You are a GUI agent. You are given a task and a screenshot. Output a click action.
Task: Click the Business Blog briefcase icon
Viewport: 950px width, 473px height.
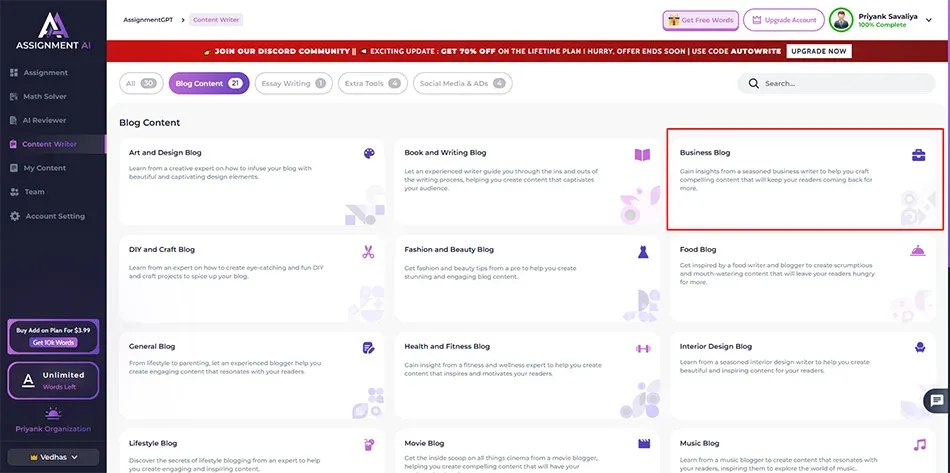(x=918, y=155)
